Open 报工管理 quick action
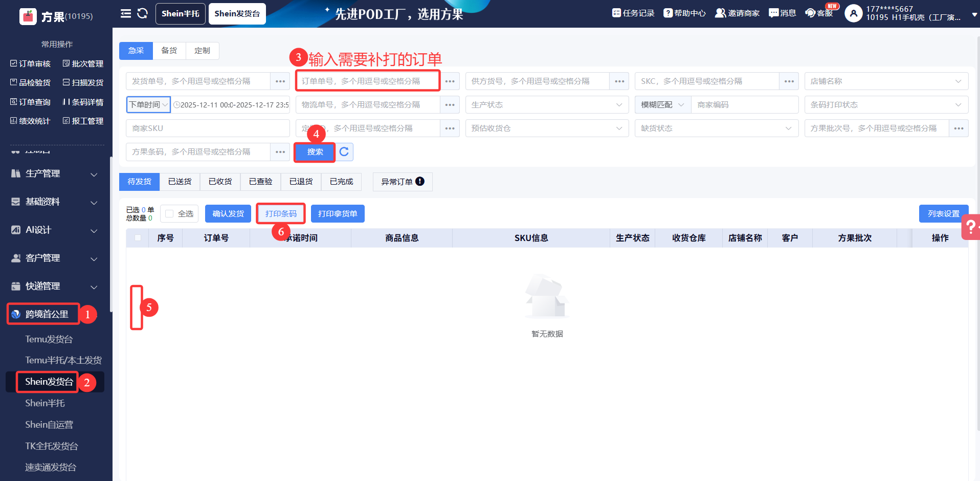The height and width of the screenshot is (481, 980). point(83,121)
